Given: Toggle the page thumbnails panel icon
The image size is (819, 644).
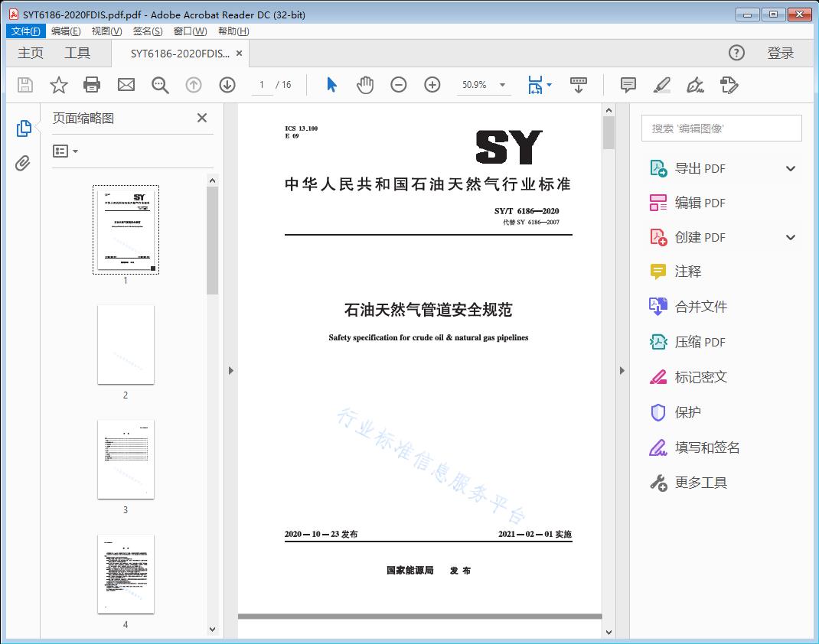Looking at the screenshot, I should point(24,128).
